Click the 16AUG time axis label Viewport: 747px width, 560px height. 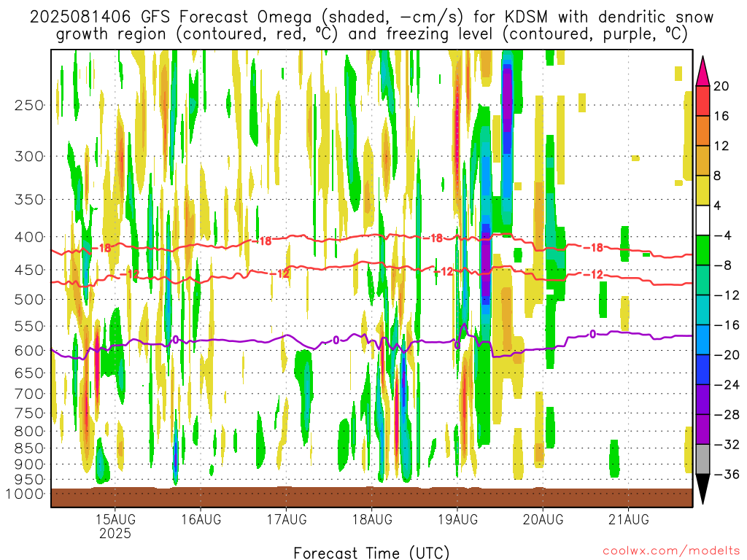(x=201, y=519)
